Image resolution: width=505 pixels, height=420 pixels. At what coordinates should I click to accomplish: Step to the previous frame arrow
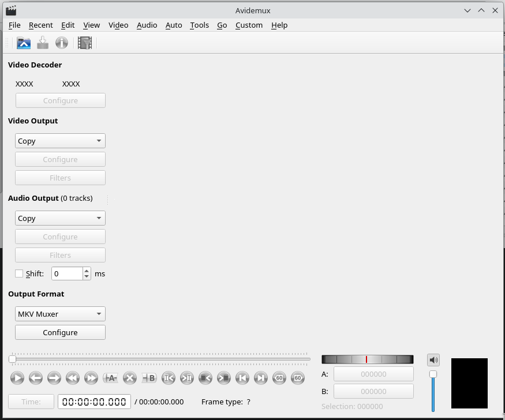[x=35, y=378]
